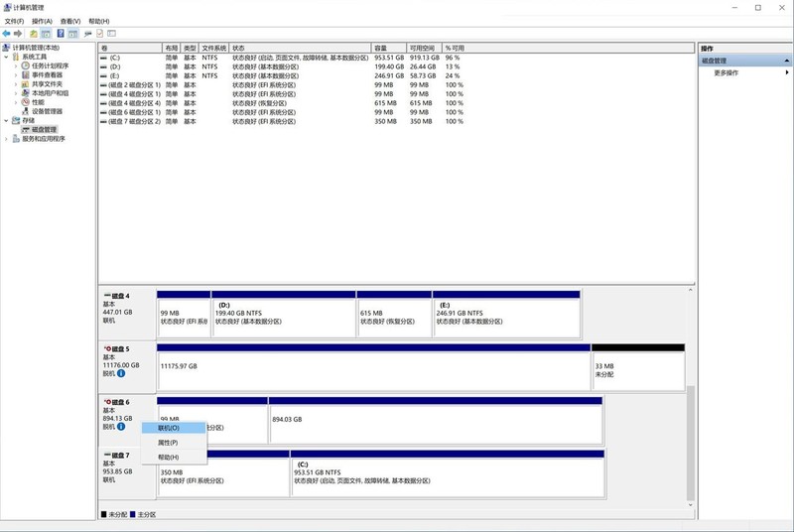
Task: Choose 联机(O) from the context menu
Action: tap(174, 428)
